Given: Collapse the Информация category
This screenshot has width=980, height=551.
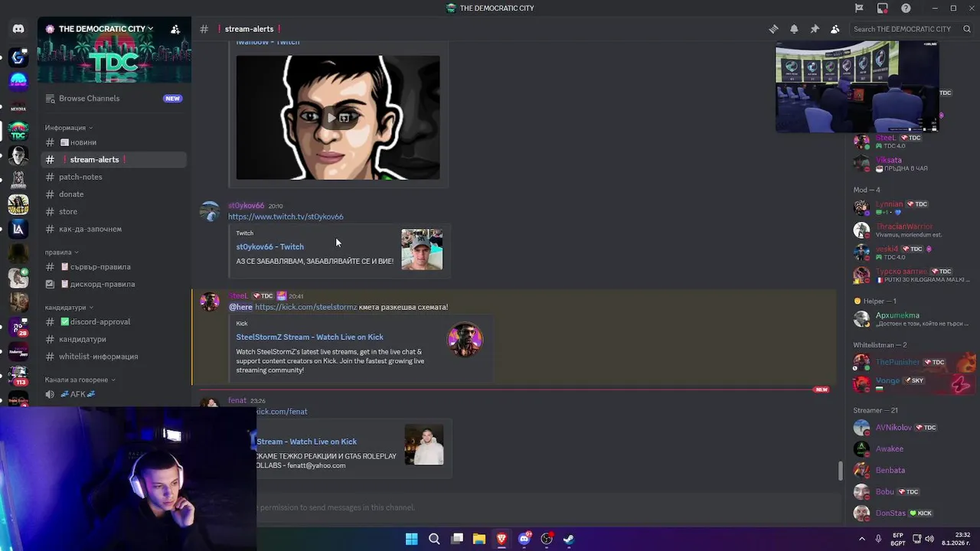Looking at the screenshot, I should (x=69, y=128).
